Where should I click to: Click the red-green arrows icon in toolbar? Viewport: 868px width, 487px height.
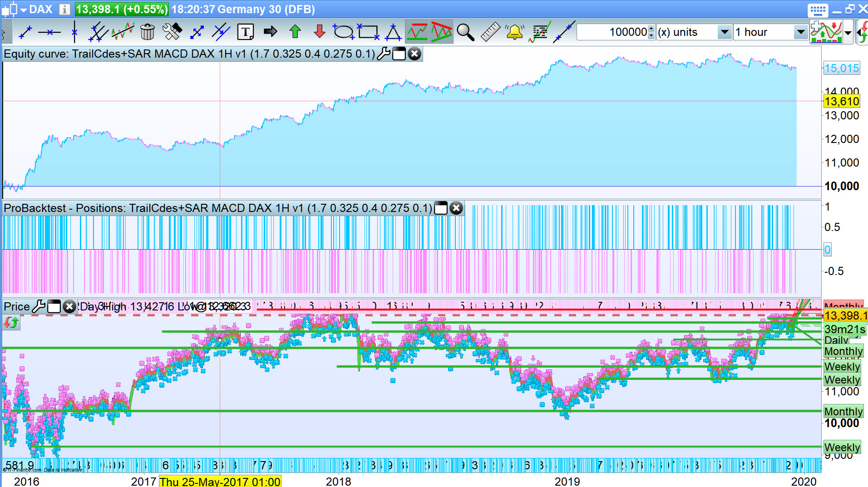(x=862, y=32)
